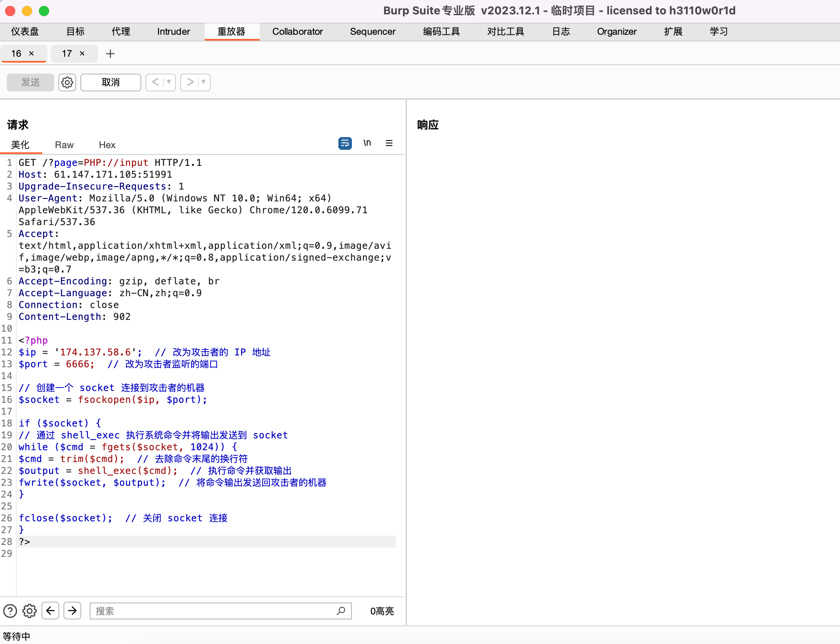Click the next match right-arrow icon
This screenshot has height=644, width=840.
72,611
